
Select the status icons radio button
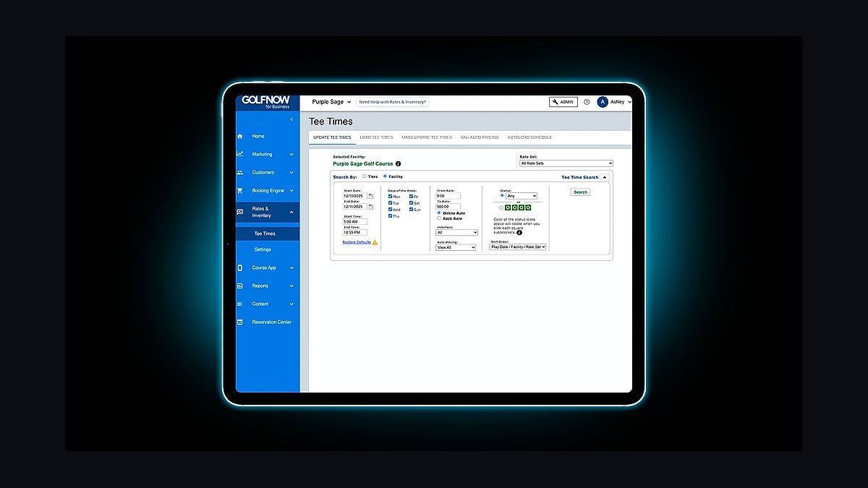[501, 207]
